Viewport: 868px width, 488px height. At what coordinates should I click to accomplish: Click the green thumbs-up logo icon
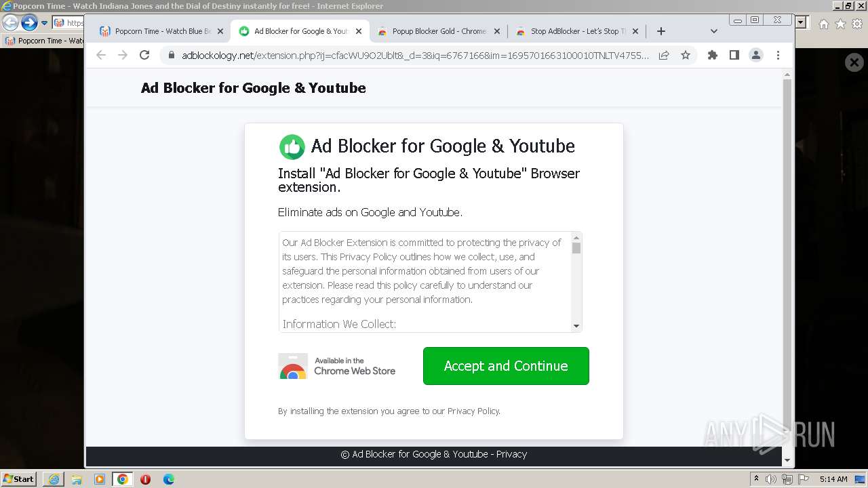[x=292, y=146]
